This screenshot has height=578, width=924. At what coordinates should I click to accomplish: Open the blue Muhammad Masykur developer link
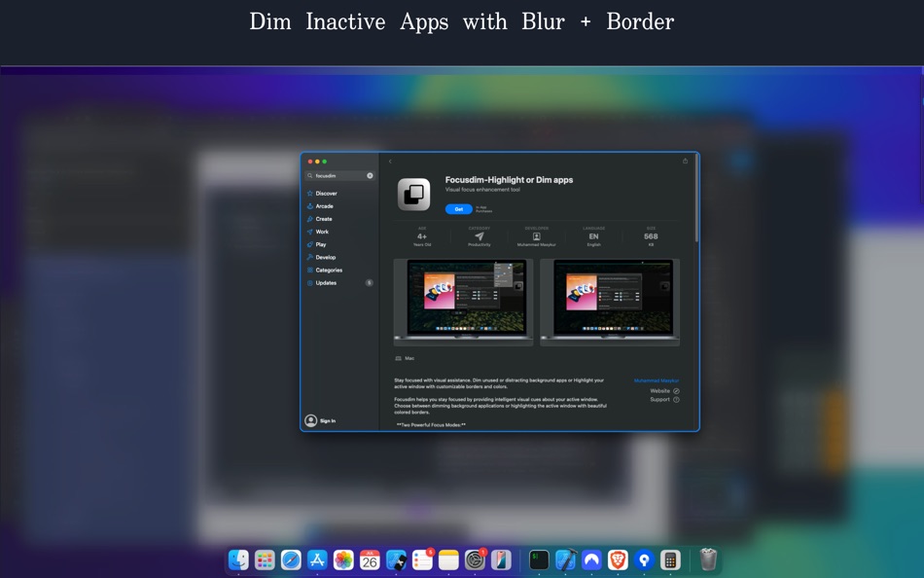click(x=656, y=381)
